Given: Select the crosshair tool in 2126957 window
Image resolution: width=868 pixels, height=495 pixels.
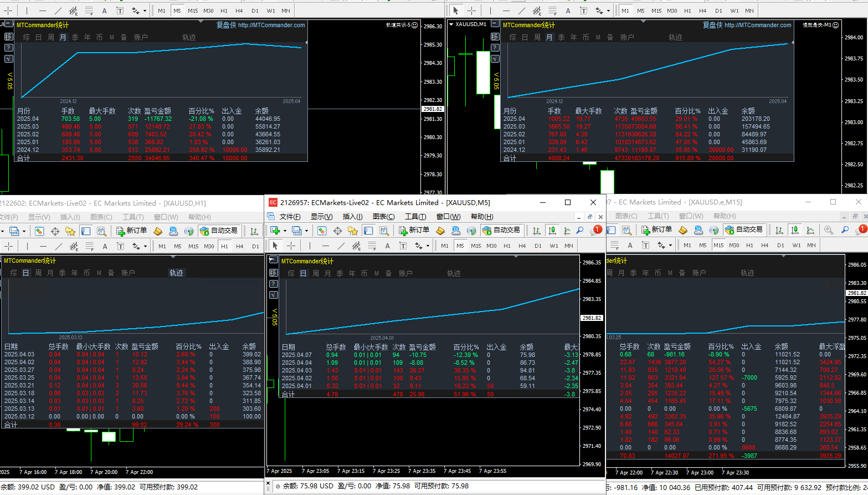Looking at the screenshot, I should [x=291, y=246].
